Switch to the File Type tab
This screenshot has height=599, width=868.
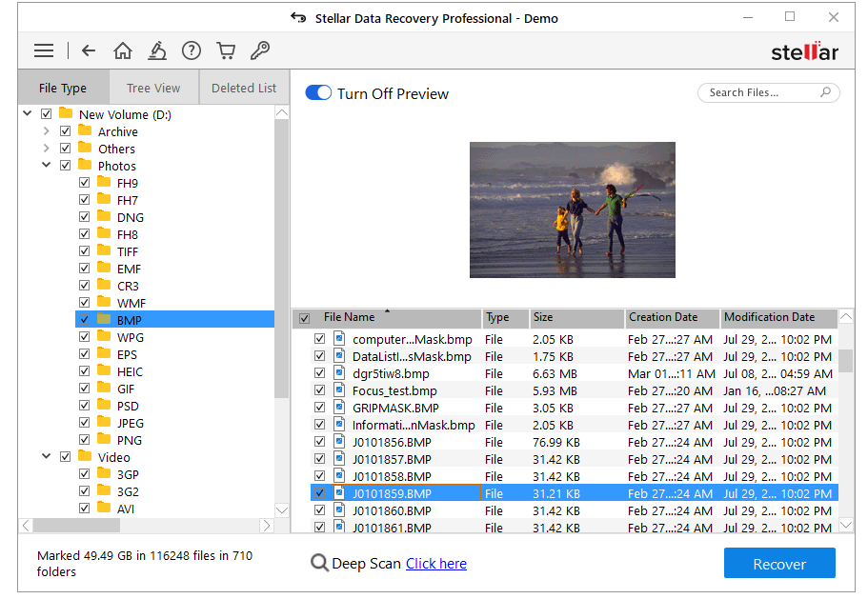click(63, 88)
